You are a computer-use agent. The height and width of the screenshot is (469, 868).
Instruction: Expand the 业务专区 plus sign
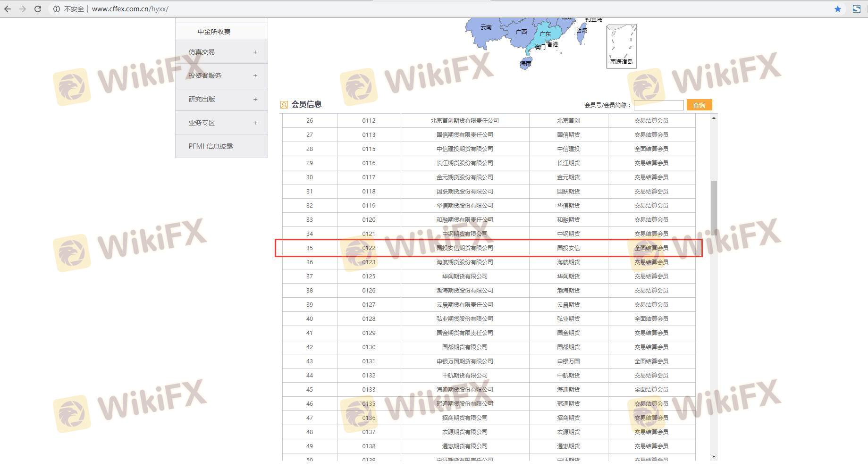click(x=255, y=123)
